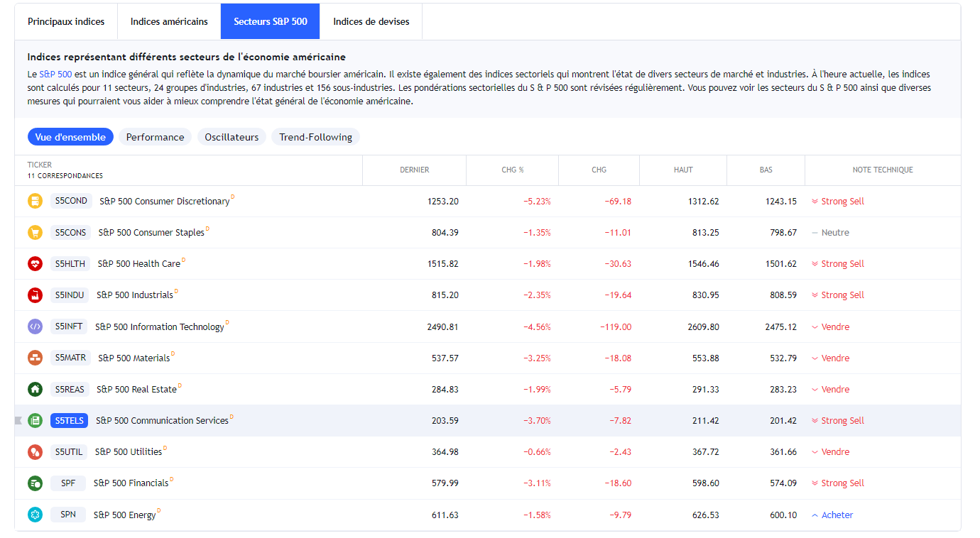Show the Oscillateurs view
The height and width of the screenshot is (538, 980).
click(x=232, y=137)
